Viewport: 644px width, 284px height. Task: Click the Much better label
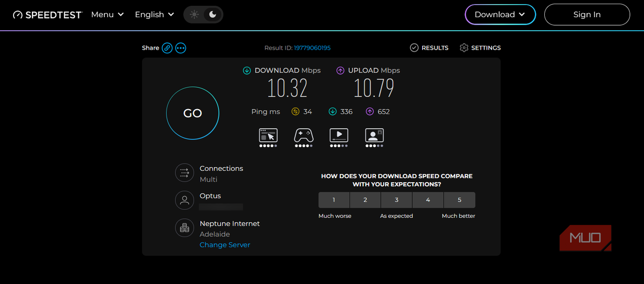coord(459,216)
